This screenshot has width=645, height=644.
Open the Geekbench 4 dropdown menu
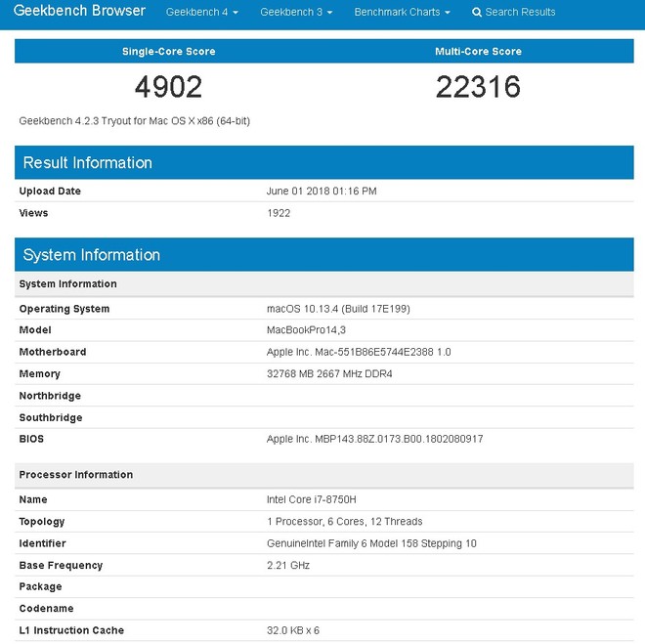coord(201,13)
